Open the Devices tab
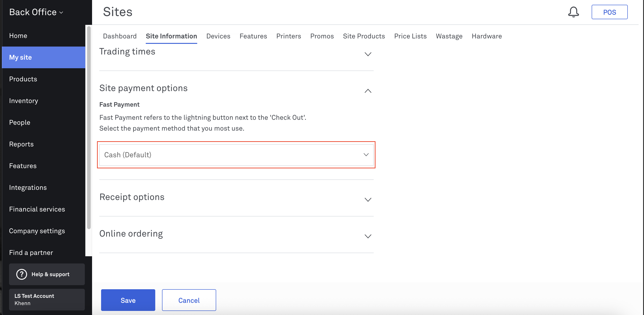This screenshot has height=315, width=644. click(218, 36)
